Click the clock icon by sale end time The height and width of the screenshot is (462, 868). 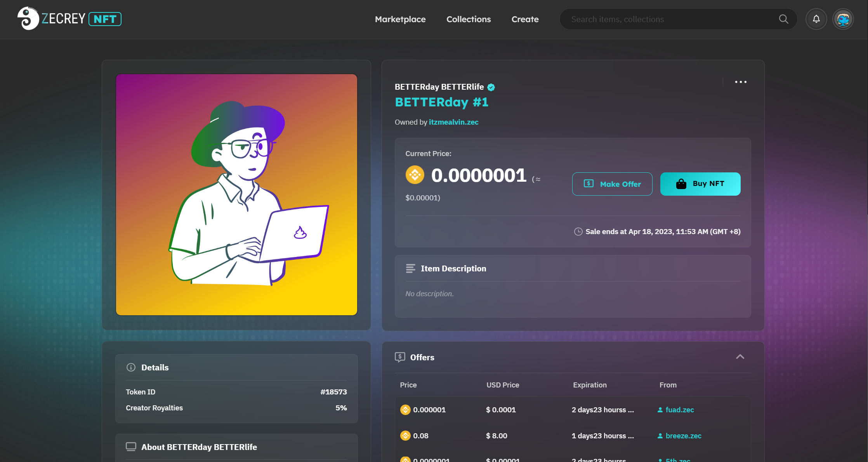coord(578,232)
